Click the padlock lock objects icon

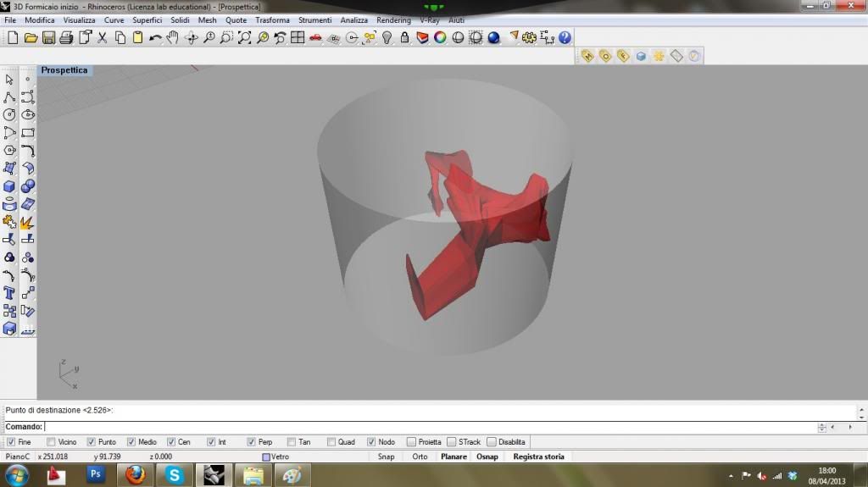tap(404, 37)
